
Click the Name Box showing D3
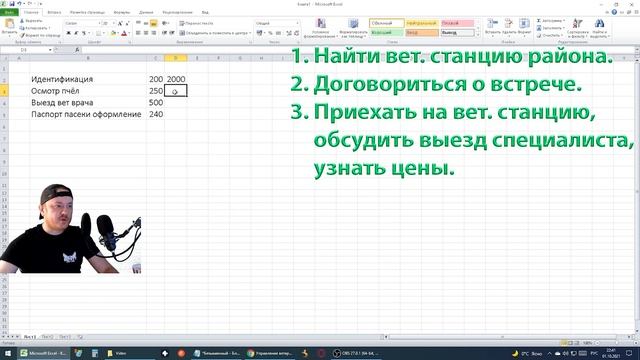[x=24, y=50]
